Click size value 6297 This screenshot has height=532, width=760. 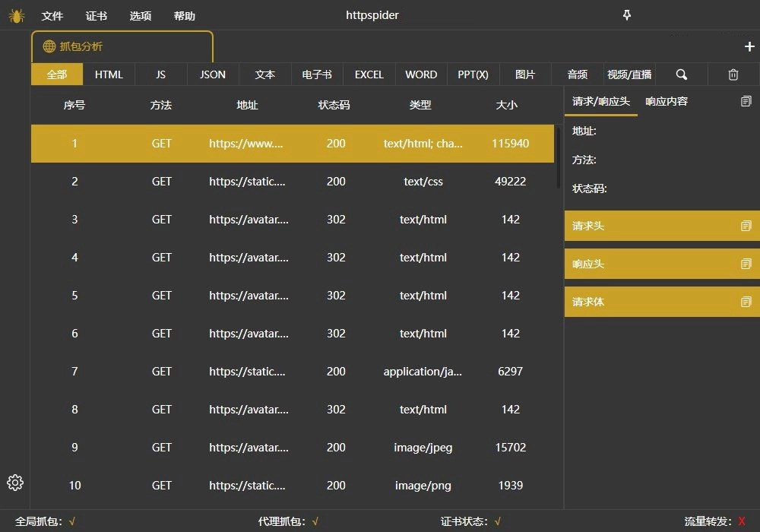(x=511, y=372)
